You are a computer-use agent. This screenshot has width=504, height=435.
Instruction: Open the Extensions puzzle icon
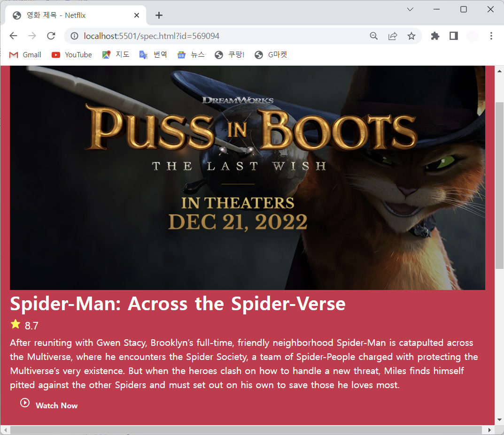pos(435,36)
